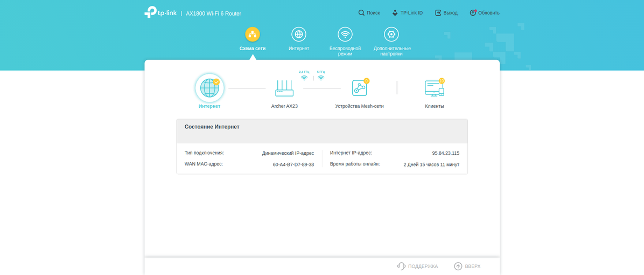Click the ВВЕРХ back-to-top button
The width and height of the screenshot is (644, 275).
(x=467, y=266)
